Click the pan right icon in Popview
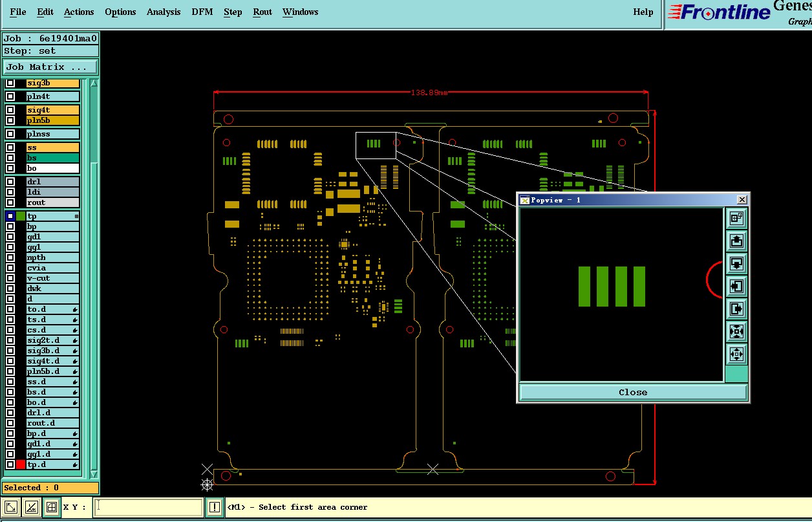Viewport: 812px width, 522px height. point(736,309)
